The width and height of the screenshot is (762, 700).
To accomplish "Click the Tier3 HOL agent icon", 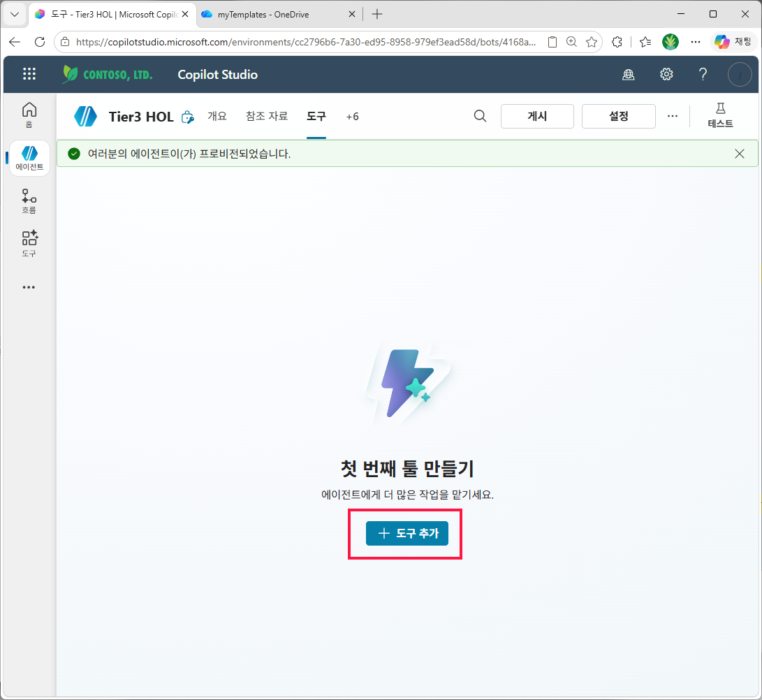I will point(85,116).
